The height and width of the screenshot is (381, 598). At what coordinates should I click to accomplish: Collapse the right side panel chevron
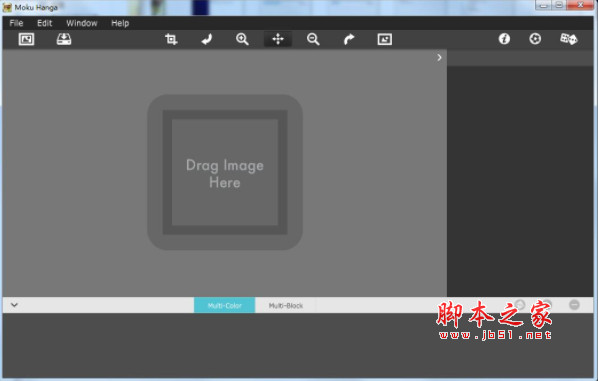[439, 57]
